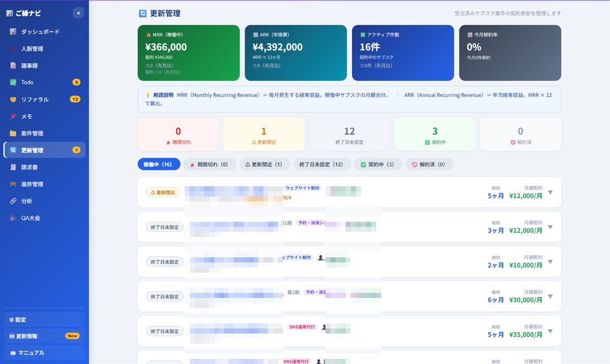The width and height of the screenshot is (610, 364).
Task: Click the ご縁ナビ logo icon
Action: pyautogui.click(x=9, y=13)
